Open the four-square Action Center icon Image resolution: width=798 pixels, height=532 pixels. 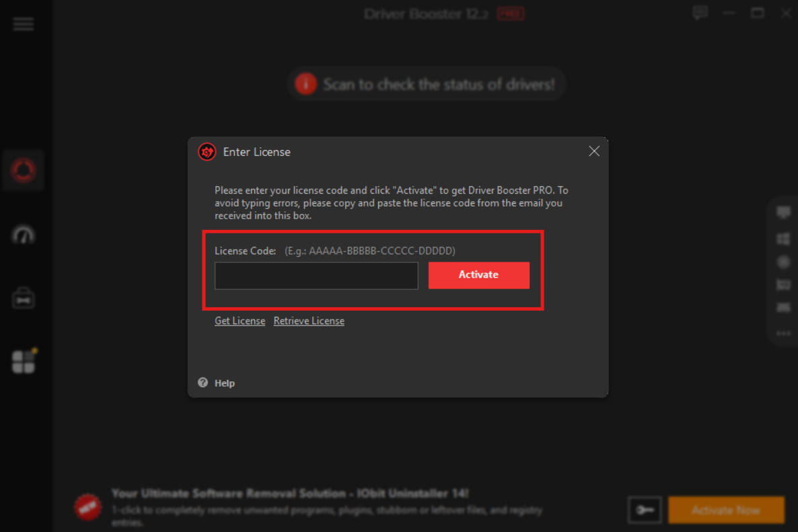(x=24, y=362)
